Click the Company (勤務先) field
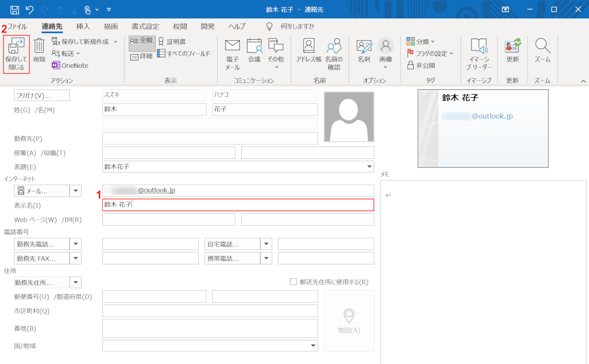This screenshot has width=589, height=364. [x=210, y=138]
